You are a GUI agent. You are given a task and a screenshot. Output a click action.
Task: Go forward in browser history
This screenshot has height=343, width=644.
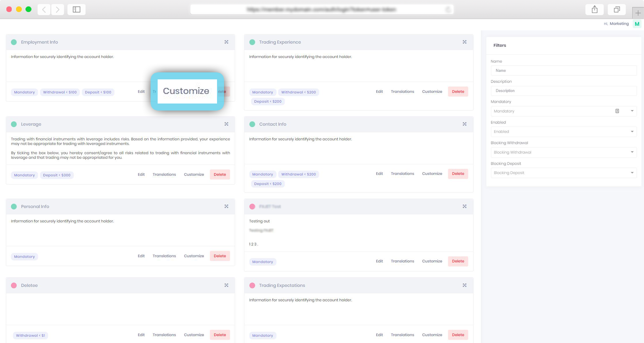tap(58, 9)
